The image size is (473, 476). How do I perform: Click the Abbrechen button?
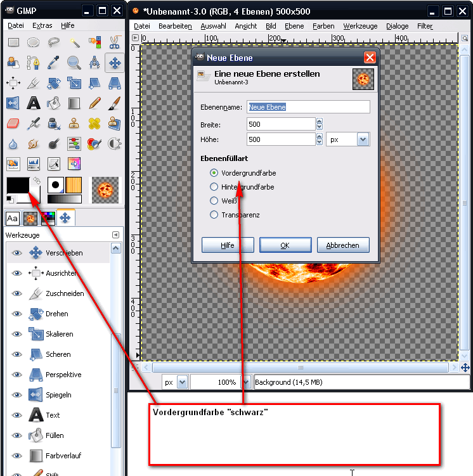pyautogui.click(x=342, y=245)
